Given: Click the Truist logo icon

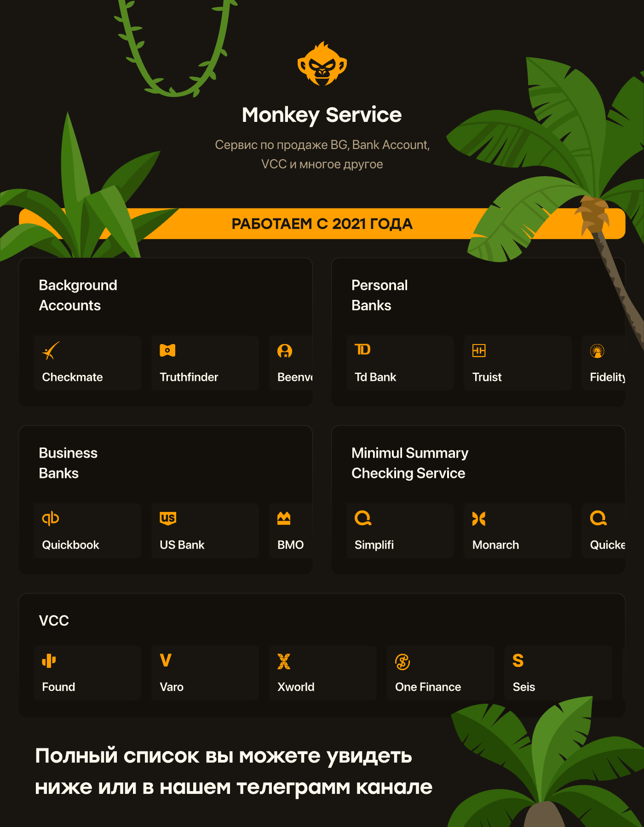Looking at the screenshot, I should [479, 350].
